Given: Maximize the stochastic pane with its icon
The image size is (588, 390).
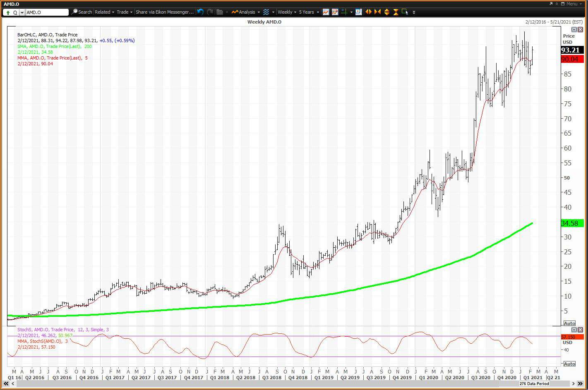Looking at the screenshot, I should (574, 330).
